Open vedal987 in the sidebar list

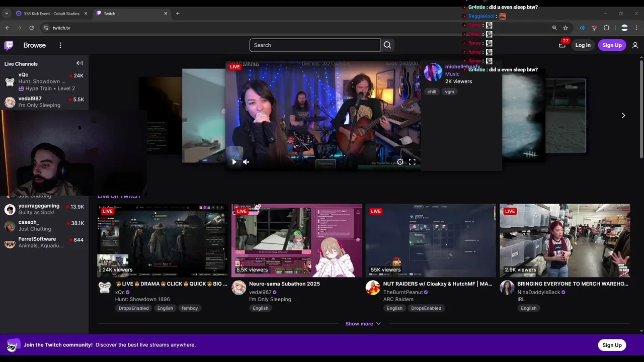coord(44,102)
